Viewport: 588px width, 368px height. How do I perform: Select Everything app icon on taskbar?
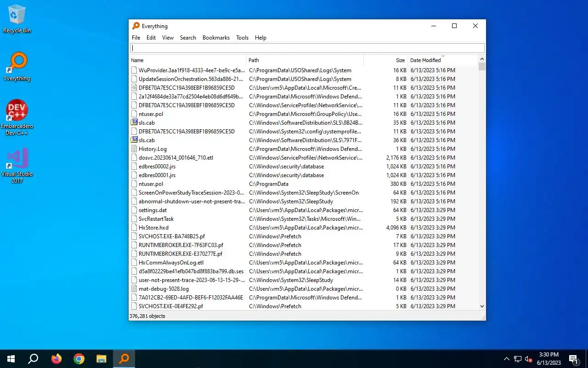click(x=124, y=359)
